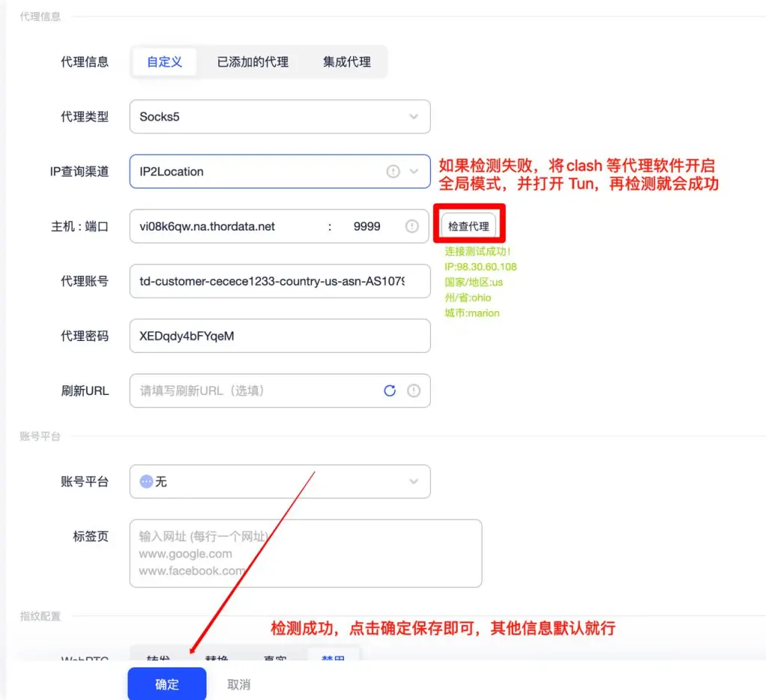This screenshot has height=700, width=766.
Task: Click the 连接测试成功! status text
Action: coord(478,251)
